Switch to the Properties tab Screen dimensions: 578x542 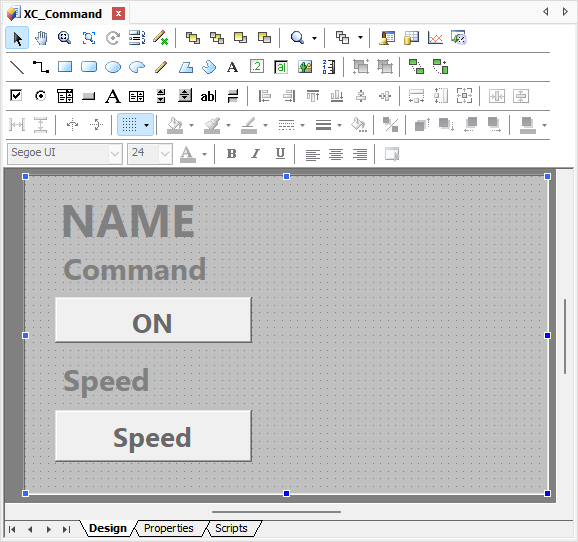[x=168, y=528]
